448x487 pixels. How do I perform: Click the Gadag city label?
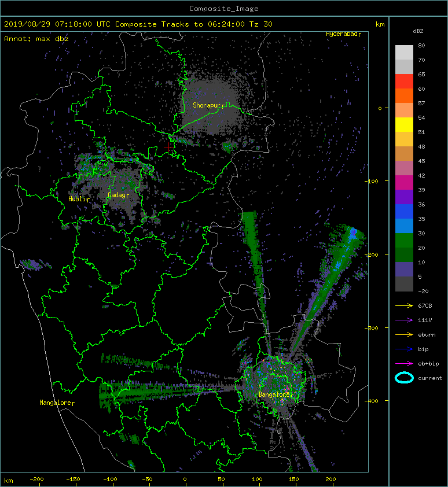coord(118,195)
